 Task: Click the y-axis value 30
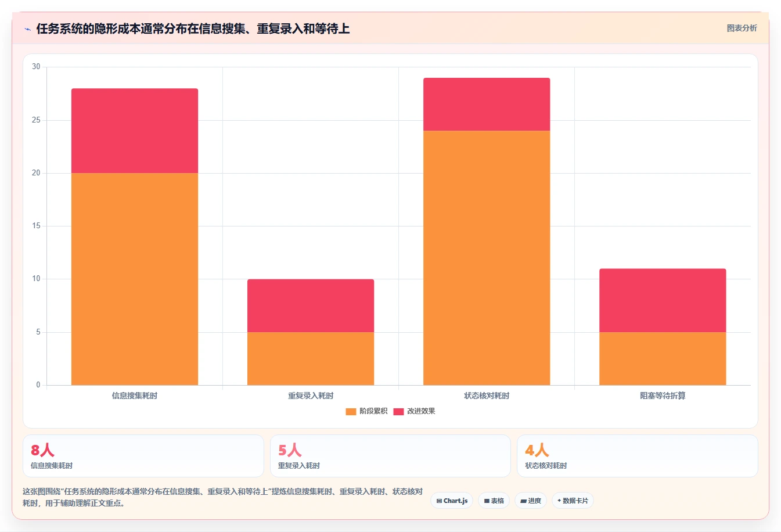(36, 67)
